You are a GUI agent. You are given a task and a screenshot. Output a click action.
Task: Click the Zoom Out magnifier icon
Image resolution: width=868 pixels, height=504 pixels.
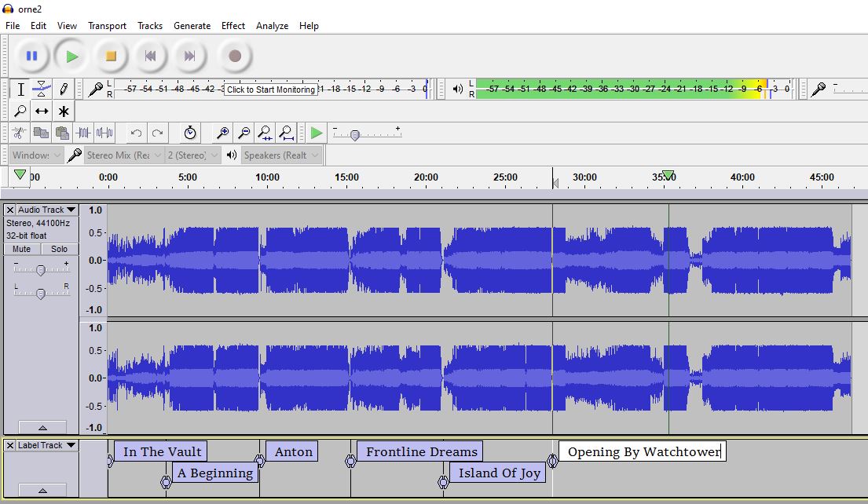[x=244, y=133]
